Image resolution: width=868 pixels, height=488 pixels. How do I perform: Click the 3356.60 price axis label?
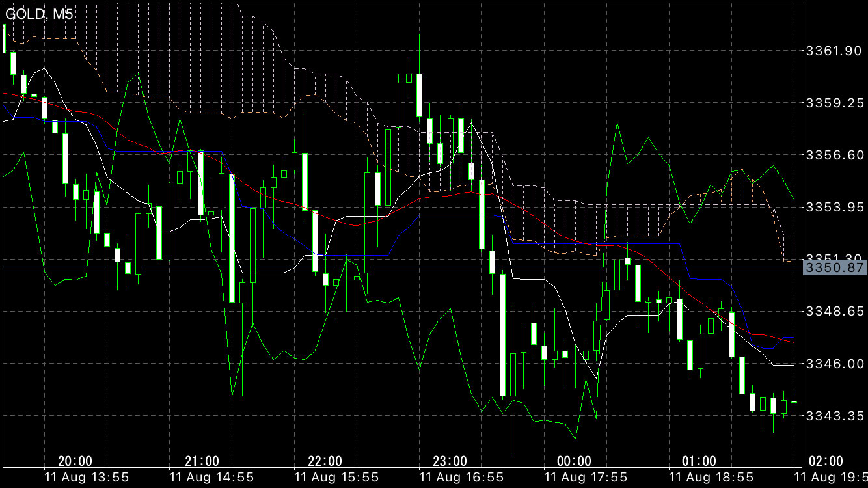(x=834, y=155)
